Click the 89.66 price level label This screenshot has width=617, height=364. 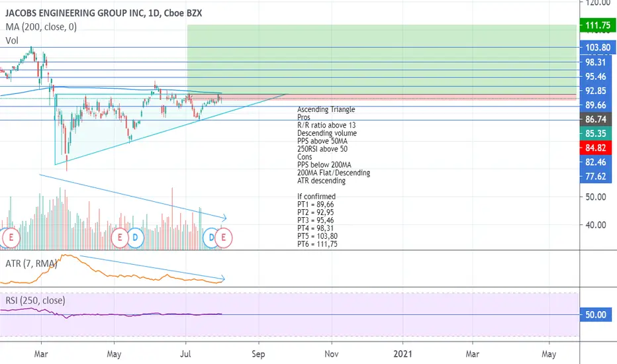click(x=595, y=105)
